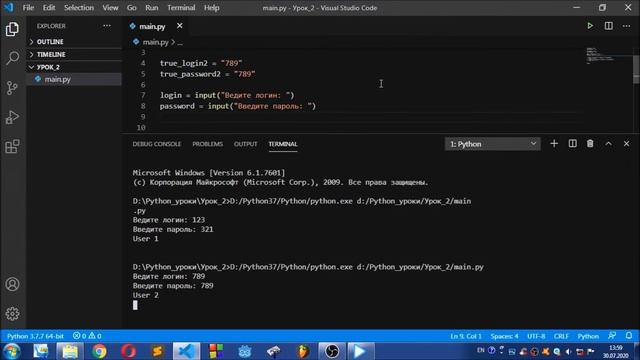Maximize the terminal panel size
This screenshot has width=640, height=360.
click(609, 144)
